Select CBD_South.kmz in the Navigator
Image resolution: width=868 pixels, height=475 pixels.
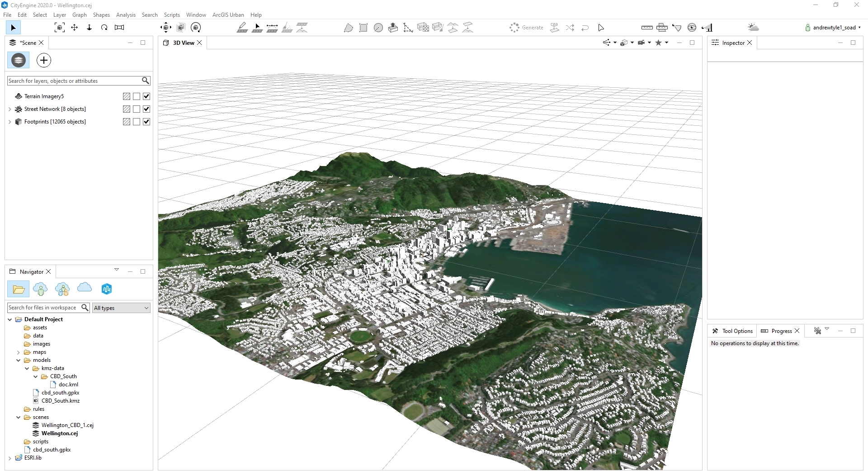61,401
